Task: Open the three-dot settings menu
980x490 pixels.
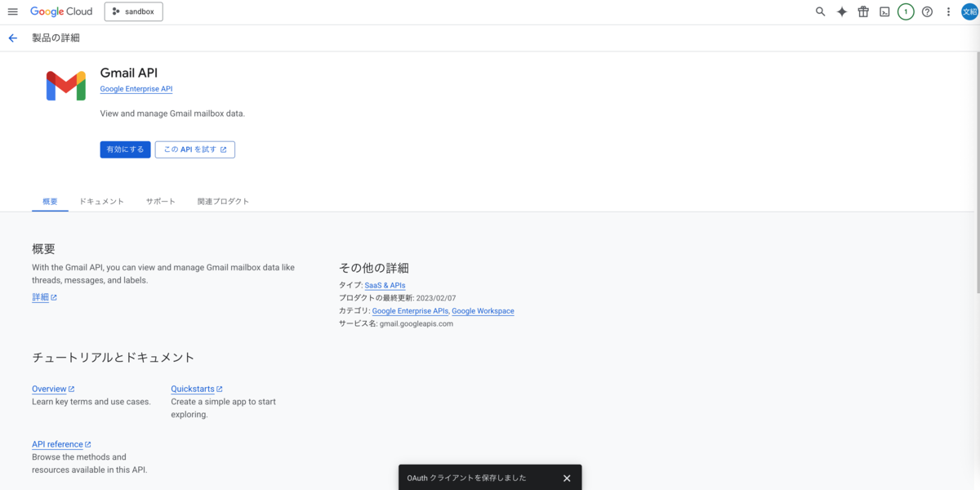Action: coord(948,11)
